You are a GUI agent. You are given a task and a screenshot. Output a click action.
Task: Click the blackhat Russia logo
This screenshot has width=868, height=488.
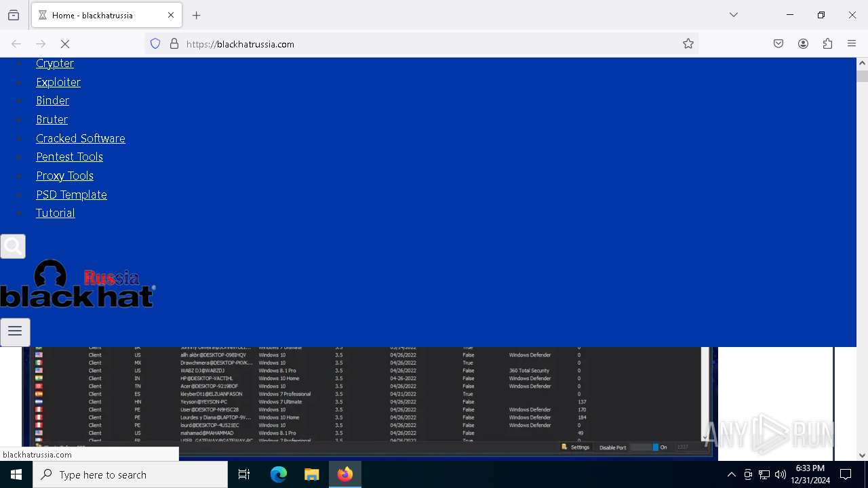click(78, 283)
